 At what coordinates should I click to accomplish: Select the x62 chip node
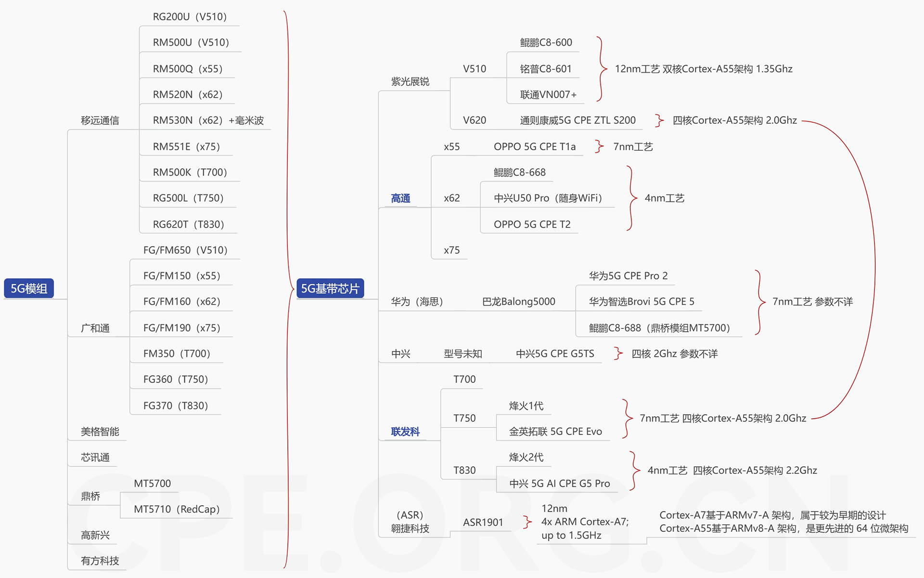(452, 198)
